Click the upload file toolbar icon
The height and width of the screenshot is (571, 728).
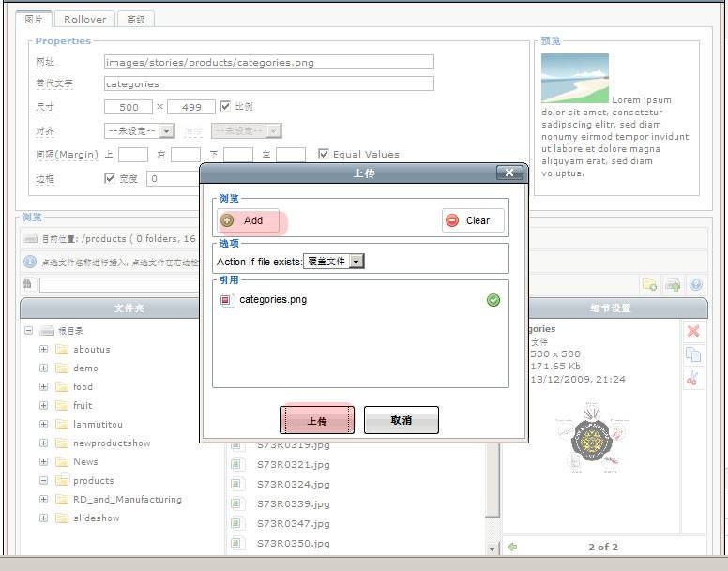673,285
